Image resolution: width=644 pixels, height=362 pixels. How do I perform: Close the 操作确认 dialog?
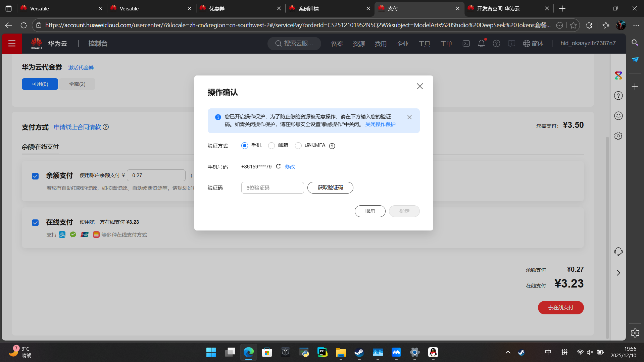(x=420, y=86)
